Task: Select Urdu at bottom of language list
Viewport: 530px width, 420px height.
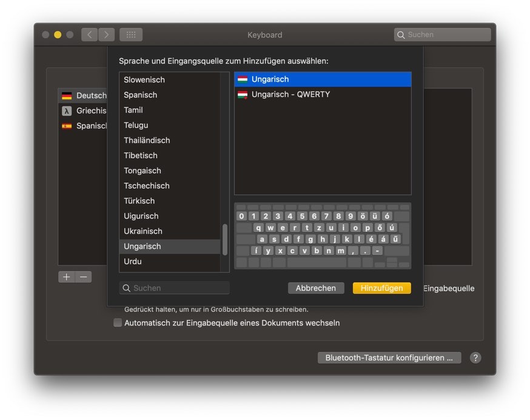Action: pyautogui.click(x=170, y=262)
